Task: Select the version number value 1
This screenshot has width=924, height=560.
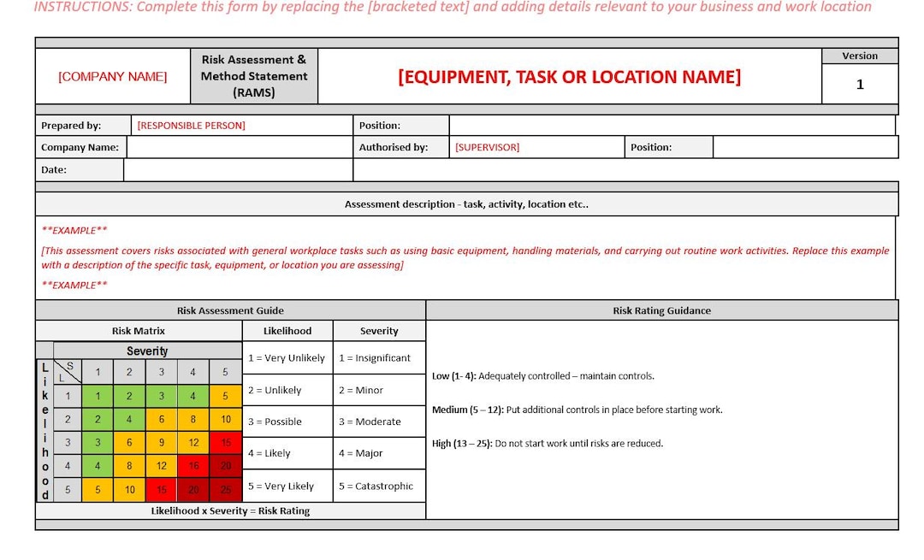Action: 860,84
